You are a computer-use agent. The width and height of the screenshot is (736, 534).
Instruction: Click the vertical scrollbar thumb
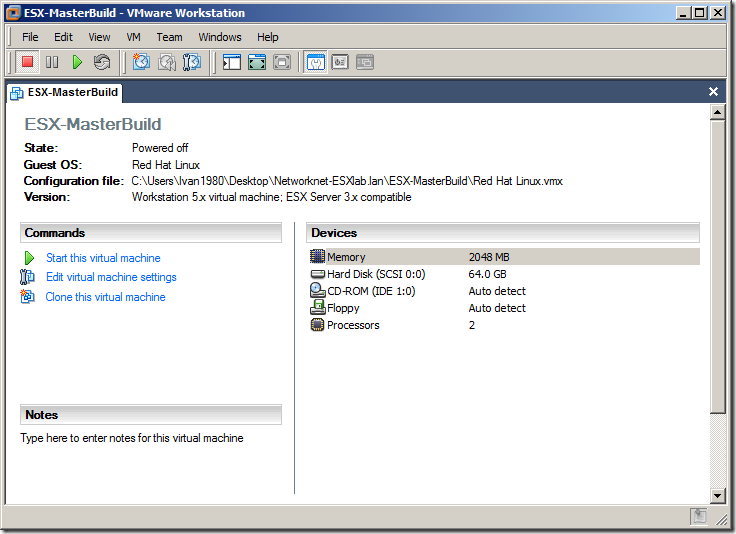pyautogui.click(x=718, y=267)
